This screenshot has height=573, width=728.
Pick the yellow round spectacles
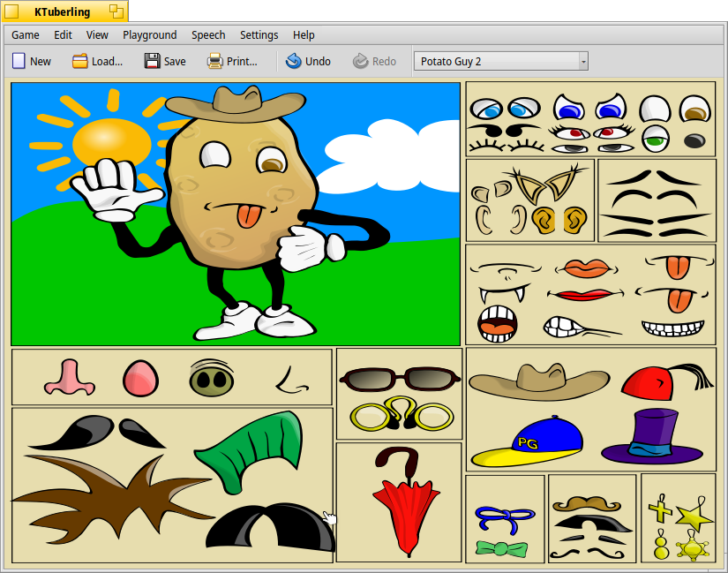pyautogui.click(x=402, y=413)
